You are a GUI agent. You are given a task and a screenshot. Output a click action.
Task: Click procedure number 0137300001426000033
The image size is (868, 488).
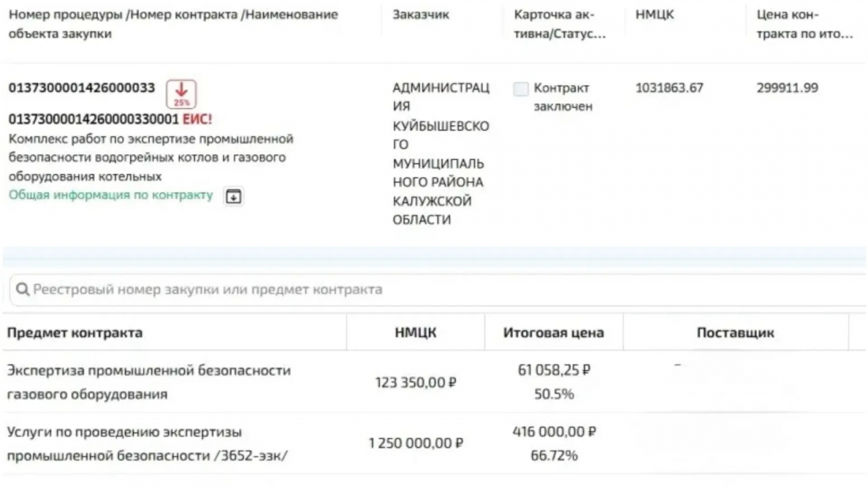(82, 88)
